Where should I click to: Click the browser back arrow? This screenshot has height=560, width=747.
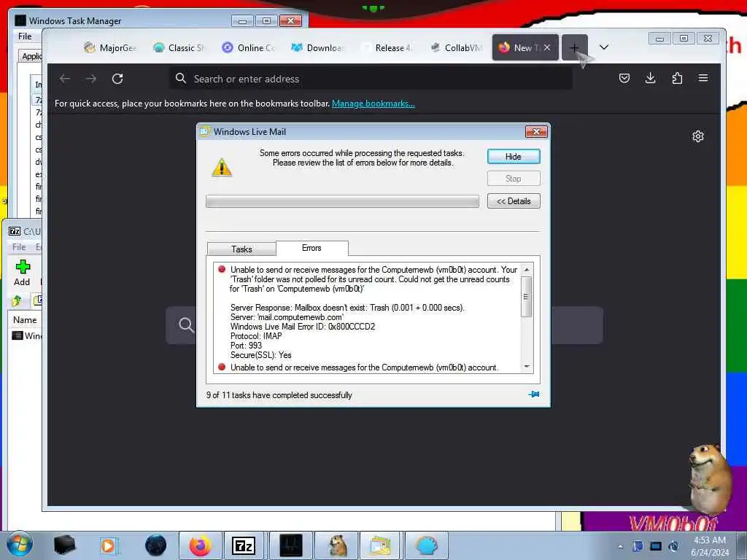65,79
